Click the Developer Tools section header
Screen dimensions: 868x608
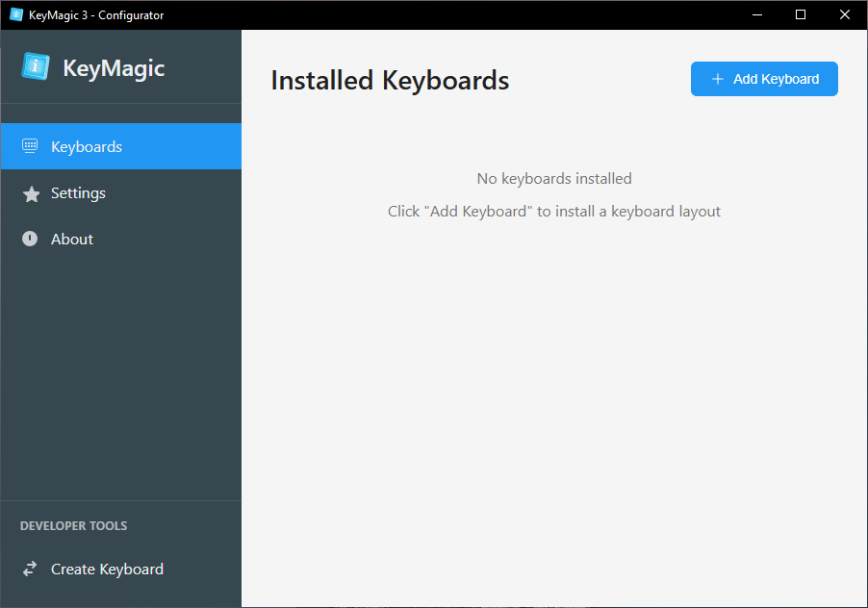(x=74, y=525)
